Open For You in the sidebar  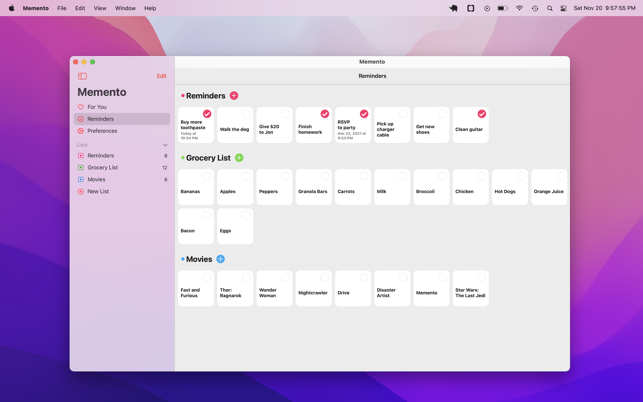(97, 107)
